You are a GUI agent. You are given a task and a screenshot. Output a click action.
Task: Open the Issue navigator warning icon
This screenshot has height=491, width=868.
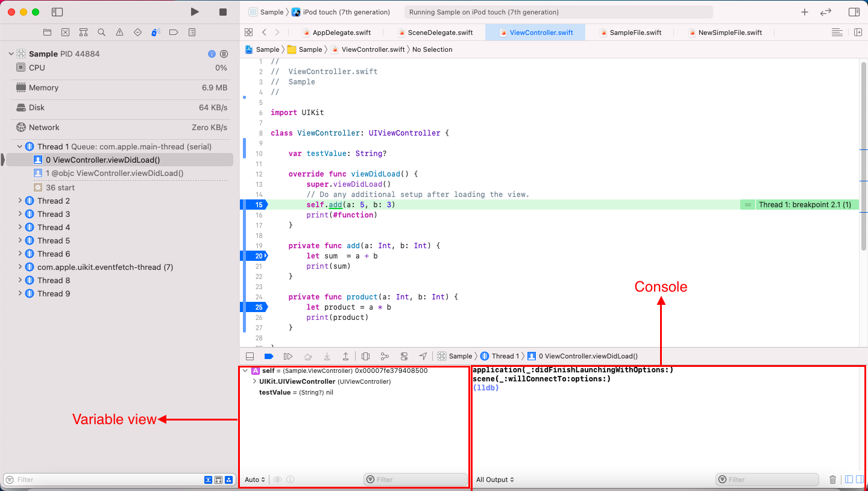(x=119, y=33)
